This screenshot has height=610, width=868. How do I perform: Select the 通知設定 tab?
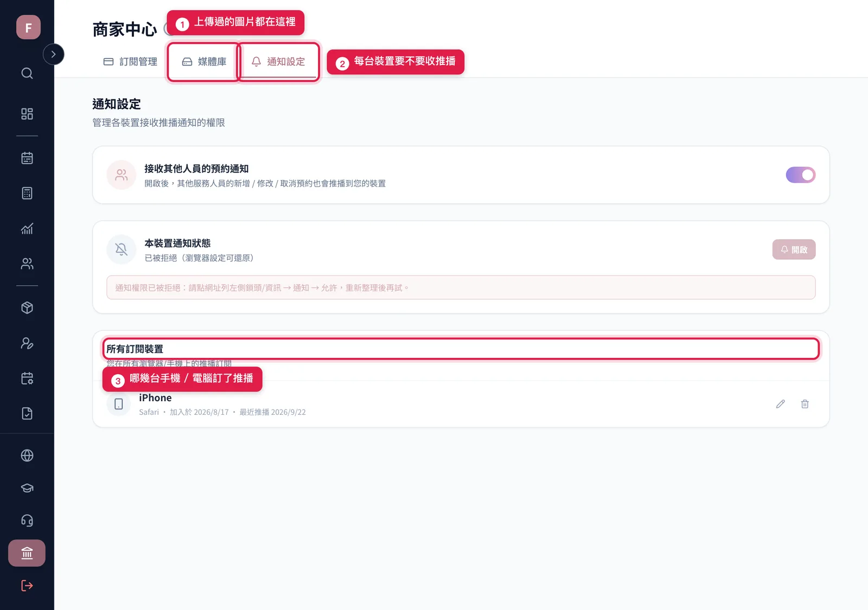click(278, 62)
